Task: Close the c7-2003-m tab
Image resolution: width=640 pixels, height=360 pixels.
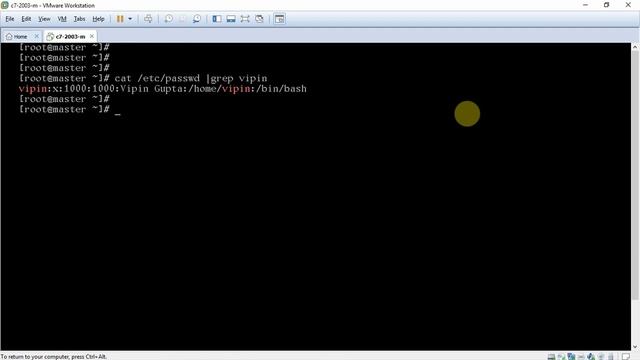Action: [x=92, y=36]
